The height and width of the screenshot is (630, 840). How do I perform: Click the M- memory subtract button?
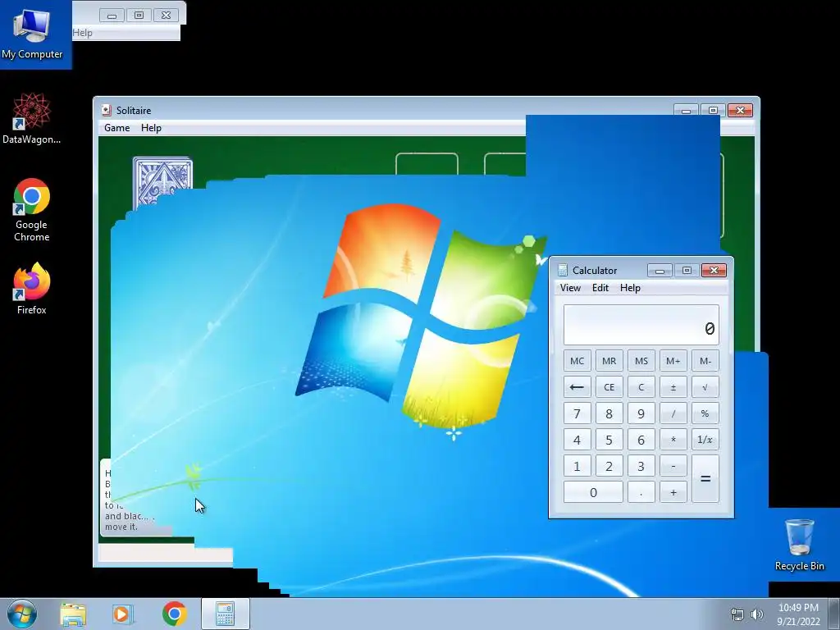(705, 361)
